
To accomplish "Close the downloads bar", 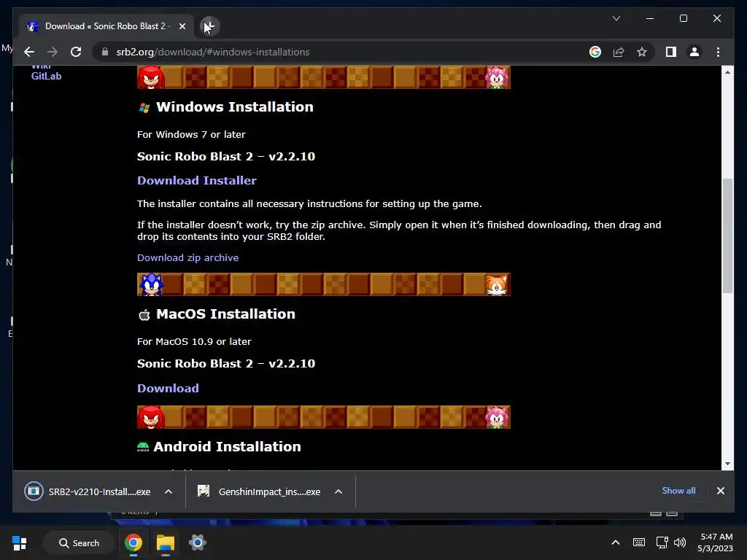I will (720, 491).
